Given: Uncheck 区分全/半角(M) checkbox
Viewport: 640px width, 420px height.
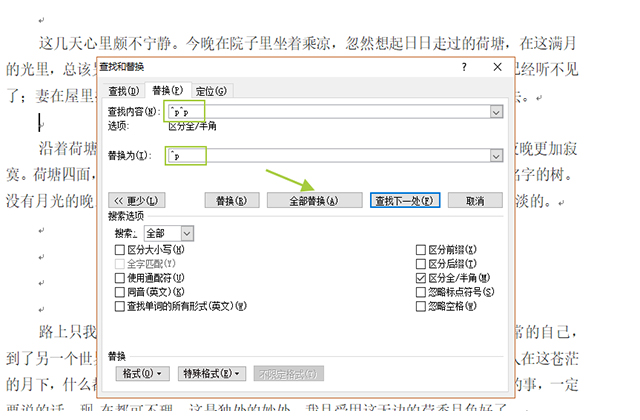Looking at the screenshot, I should (x=420, y=278).
